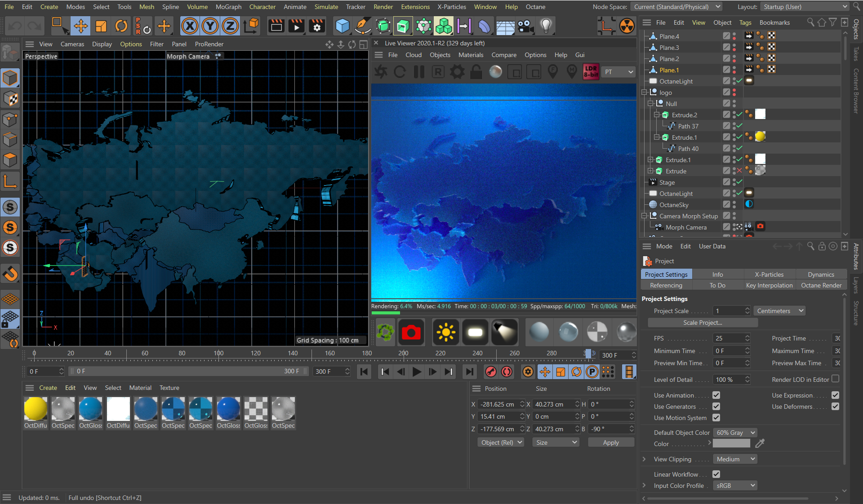This screenshot has width=863, height=504.
Task: Lock the Live Viewer resolution
Action: pyautogui.click(x=476, y=72)
